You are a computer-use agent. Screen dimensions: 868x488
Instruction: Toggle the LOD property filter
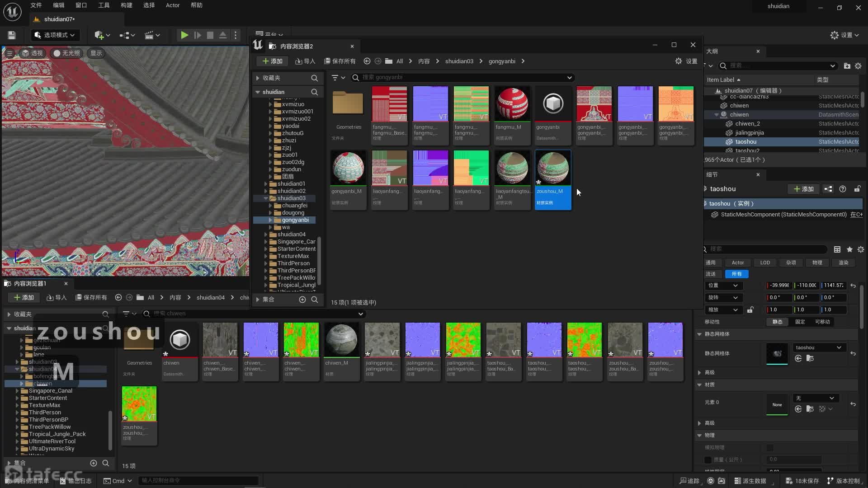click(x=765, y=263)
